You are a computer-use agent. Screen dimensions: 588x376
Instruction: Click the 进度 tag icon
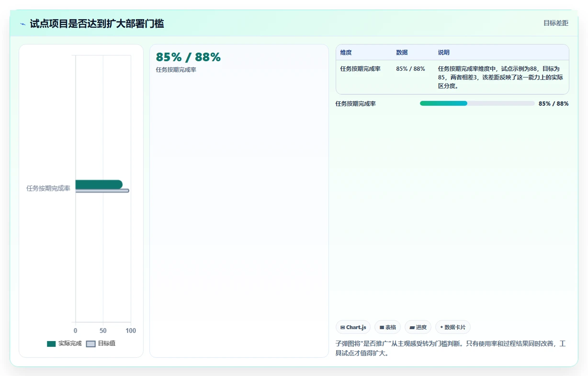(x=412, y=327)
